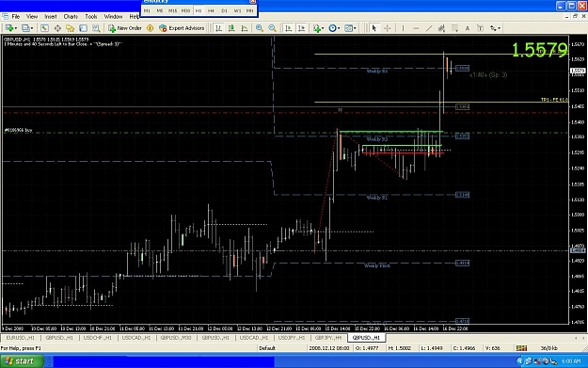Click the Windows start button
The height and width of the screenshot is (368, 588).
pyautogui.click(x=22, y=361)
